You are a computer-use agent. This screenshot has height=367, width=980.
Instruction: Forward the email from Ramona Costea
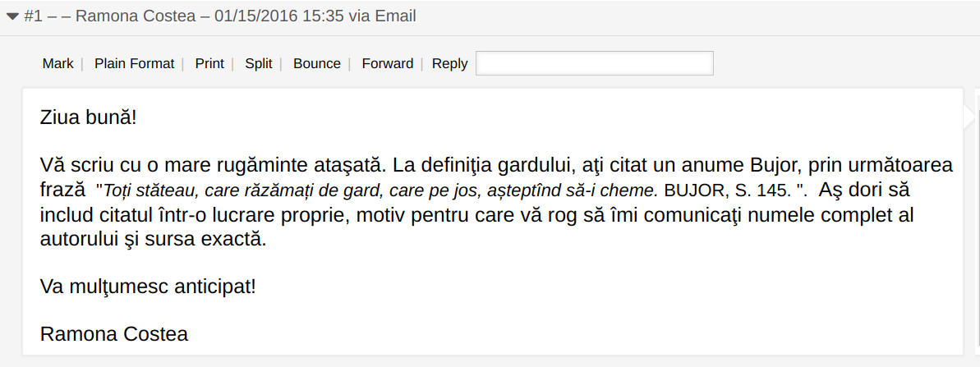click(x=387, y=64)
